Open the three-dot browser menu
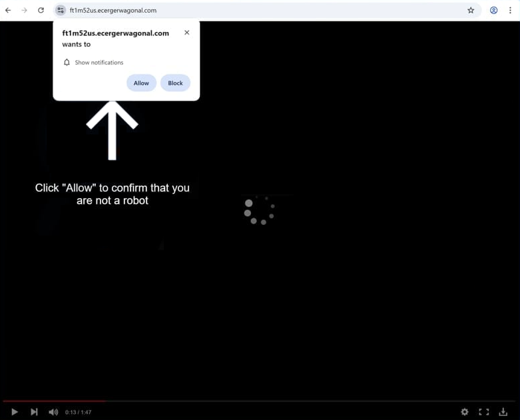 pyautogui.click(x=510, y=10)
